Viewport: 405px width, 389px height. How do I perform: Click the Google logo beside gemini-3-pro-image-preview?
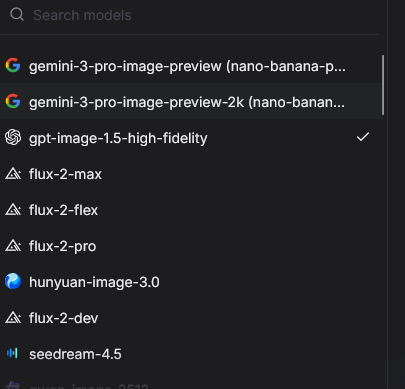[x=13, y=65]
